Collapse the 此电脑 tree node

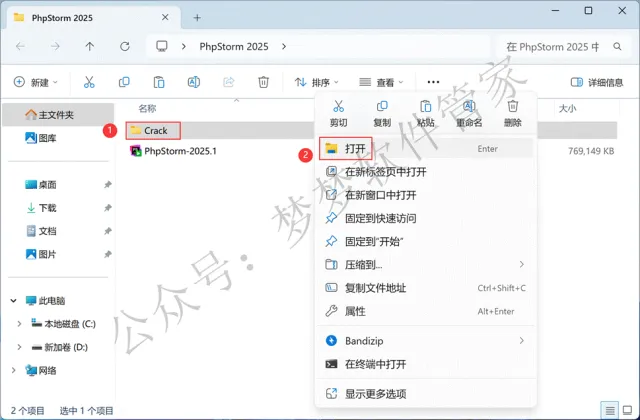click(x=13, y=301)
